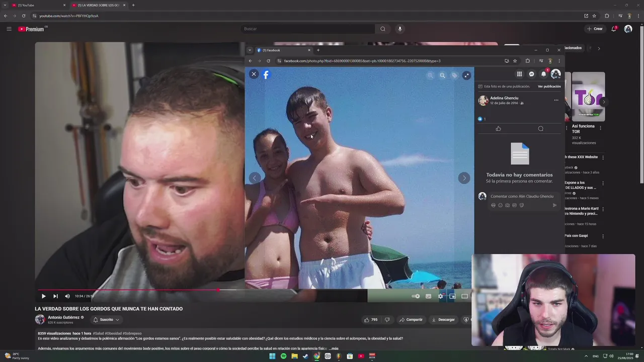
Task: Open Así funciona TOR video thumbnail
Action: point(588,97)
